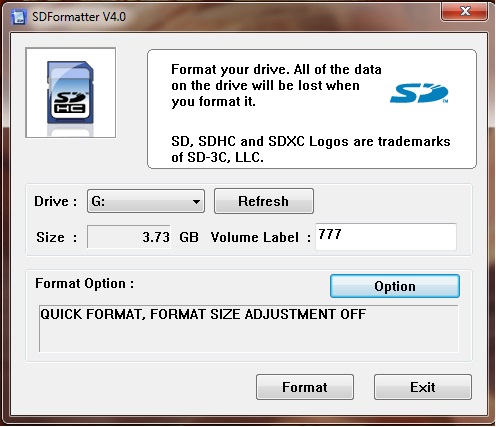Click the QUICK FORMAT option text box
The width and height of the screenshot is (496, 427).
[x=249, y=329]
